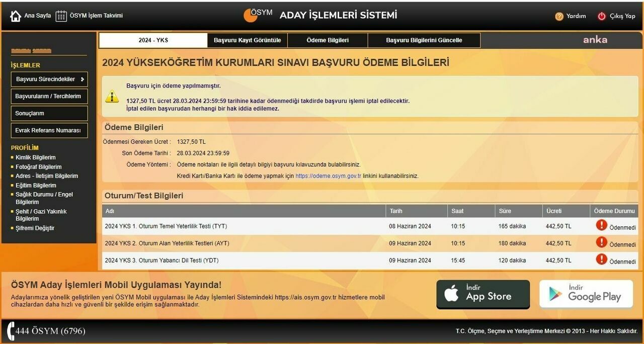Click the Yardım help icon

(x=559, y=16)
